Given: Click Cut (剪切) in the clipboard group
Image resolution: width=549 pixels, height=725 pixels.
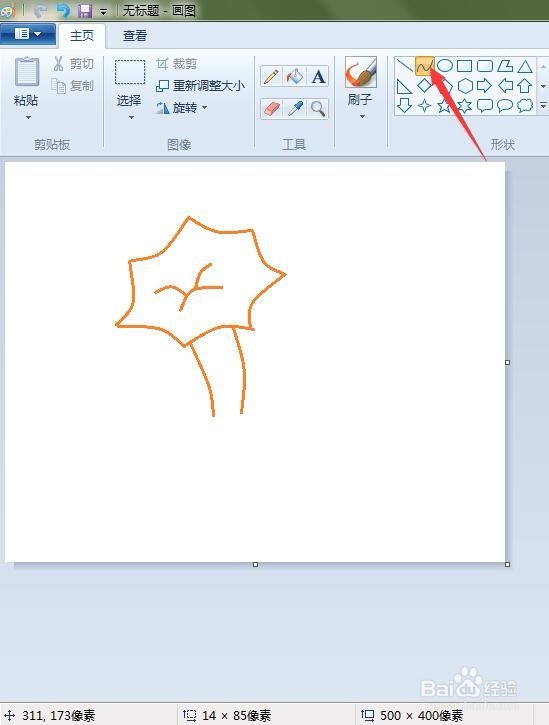Looking at the screenshot, I should click(x=73, y=63).
